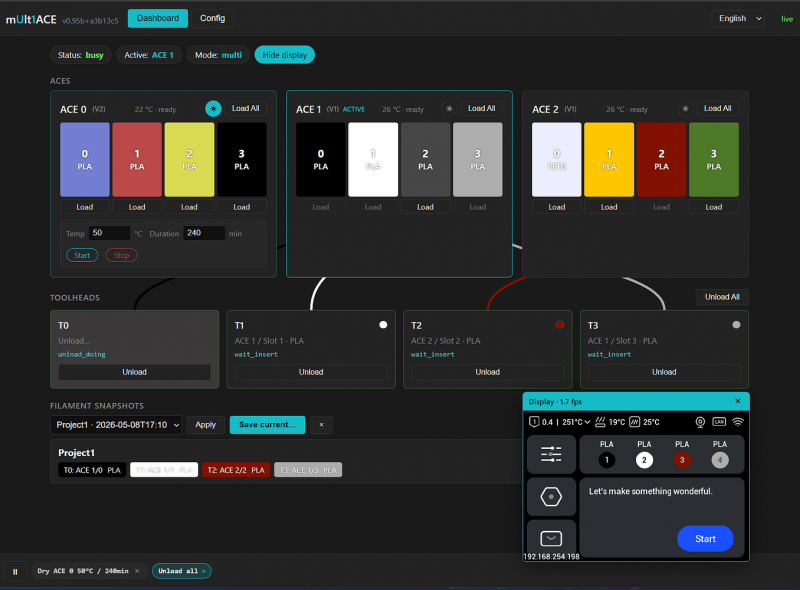Click the drying Temp input field
The image size is (800, 590).
tap(109, 233)
